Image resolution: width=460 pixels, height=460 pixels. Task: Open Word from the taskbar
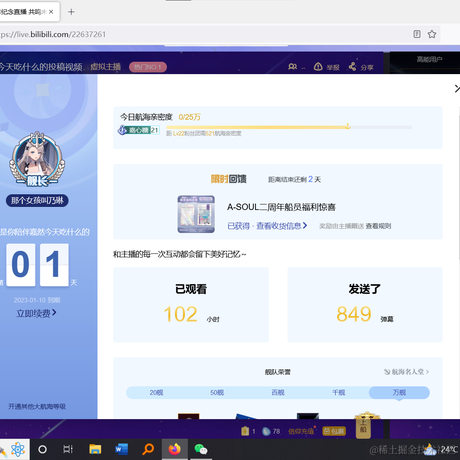click(122, 449)
